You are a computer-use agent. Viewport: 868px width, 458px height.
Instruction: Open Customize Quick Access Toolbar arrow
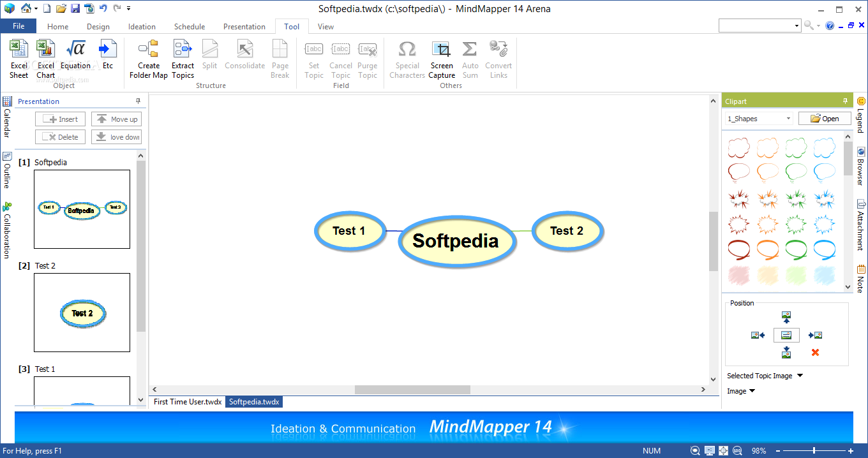(128, 9)
